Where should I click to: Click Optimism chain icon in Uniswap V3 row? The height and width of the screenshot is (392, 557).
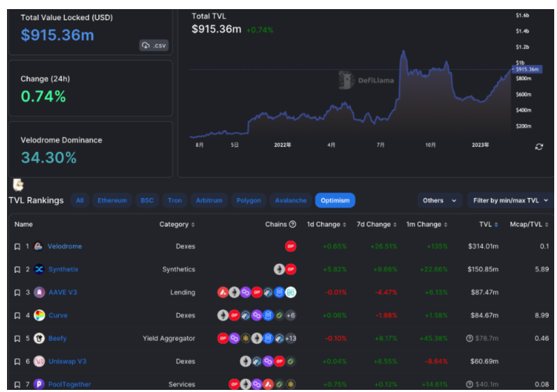(x=280, y=361)
